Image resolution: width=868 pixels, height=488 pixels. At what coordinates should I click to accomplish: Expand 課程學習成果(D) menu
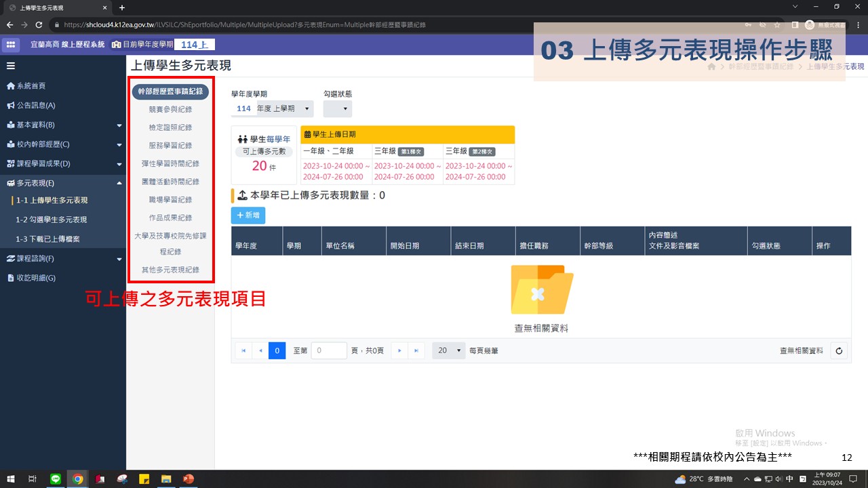pos(63,163)
